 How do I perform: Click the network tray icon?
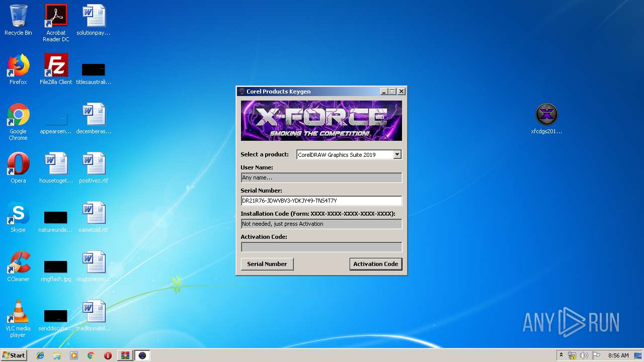click(x=572, y=355)
